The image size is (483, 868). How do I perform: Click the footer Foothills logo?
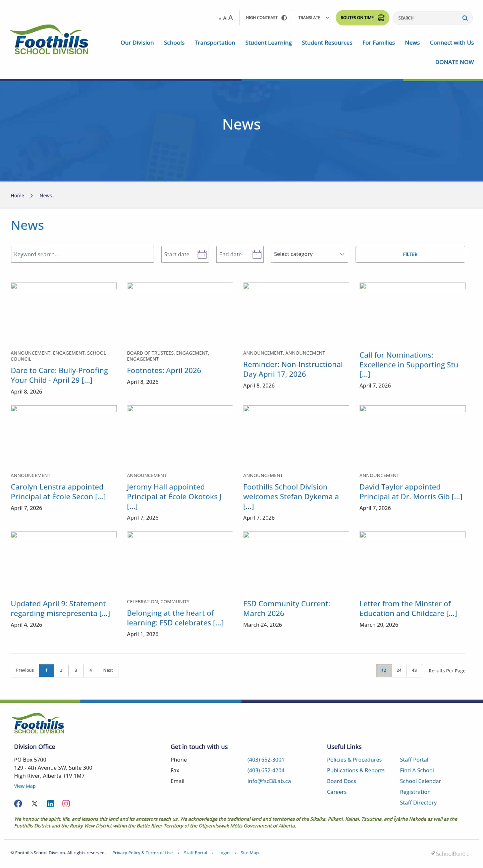point(38,723)
